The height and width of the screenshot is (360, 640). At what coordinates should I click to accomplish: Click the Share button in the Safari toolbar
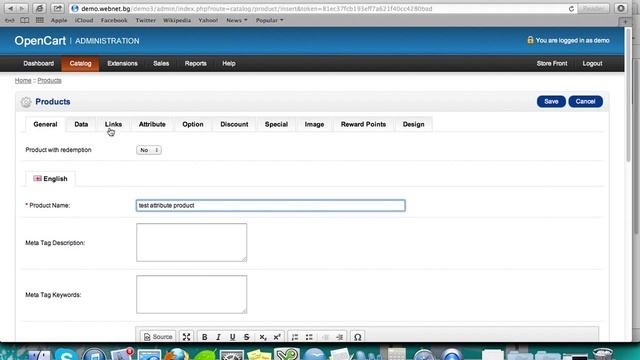pos(58,9)
